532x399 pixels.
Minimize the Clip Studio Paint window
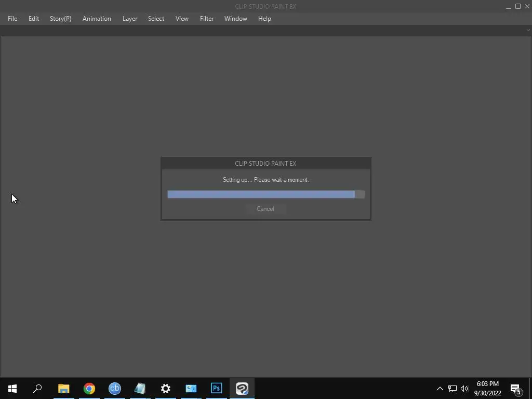508,6
